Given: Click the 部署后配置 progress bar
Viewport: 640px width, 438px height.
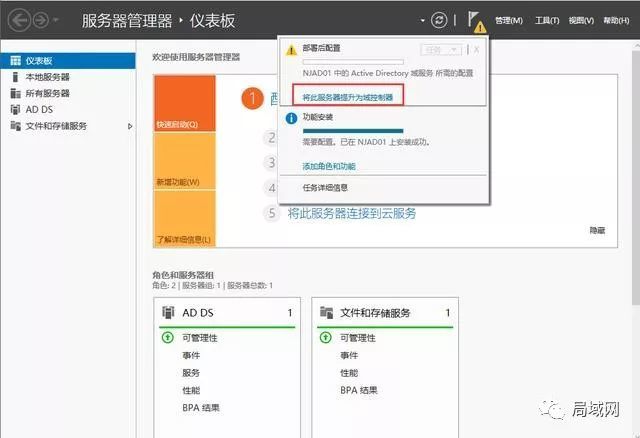Looking at the screenshot, I should click(x=353, y=62).
